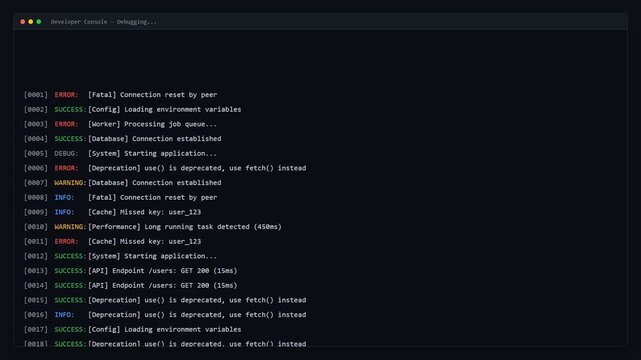Viewport: 641px width, 360px height.
Task: Click 'ERROR:' label on line 0011
Action: [x=66, y=241]
